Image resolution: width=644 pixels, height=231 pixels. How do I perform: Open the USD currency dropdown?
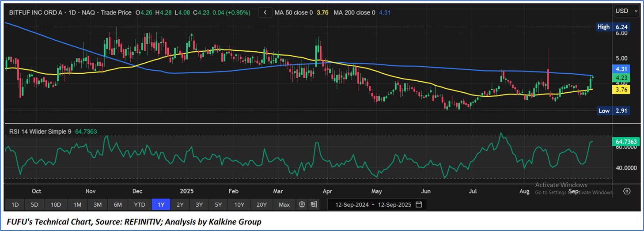click(626, 11)
